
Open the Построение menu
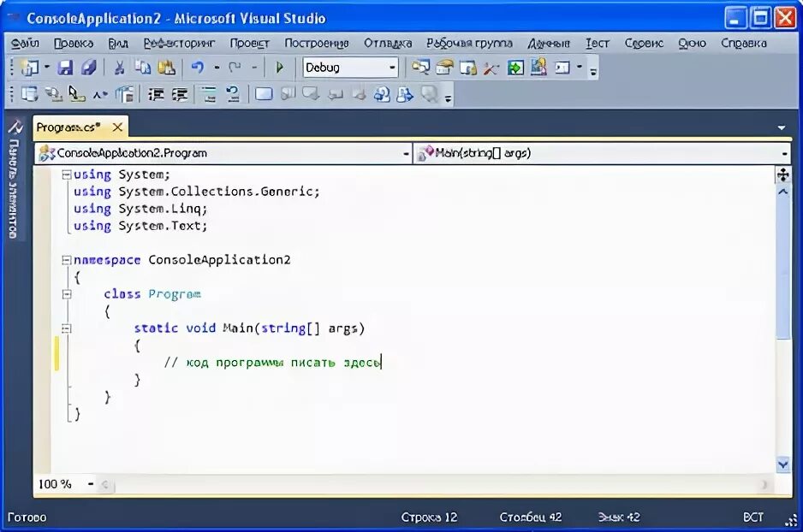pos(317,43)
